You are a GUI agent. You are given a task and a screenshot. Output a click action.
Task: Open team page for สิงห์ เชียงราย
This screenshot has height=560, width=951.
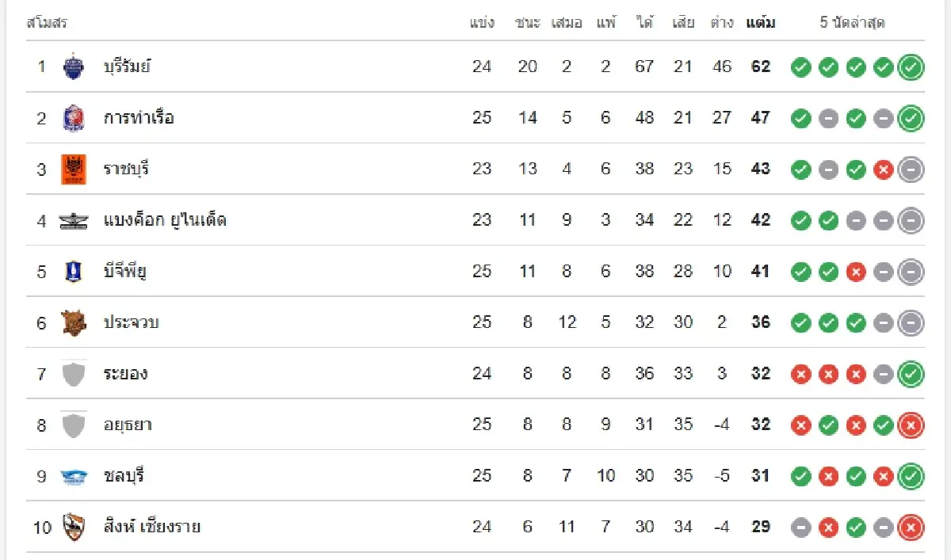coord(151,527)
